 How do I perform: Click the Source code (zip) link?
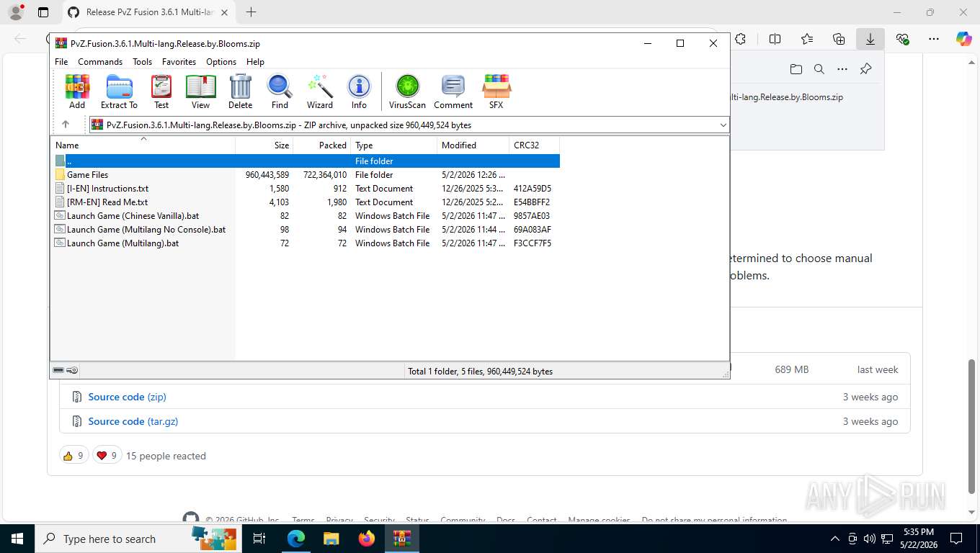[x=127, y=397]
